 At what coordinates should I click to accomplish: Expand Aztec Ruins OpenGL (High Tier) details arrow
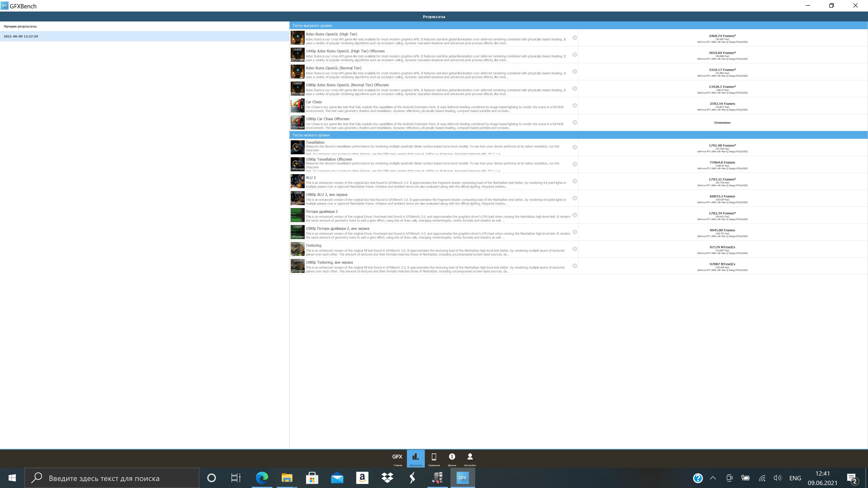click(x=575, y=38)
